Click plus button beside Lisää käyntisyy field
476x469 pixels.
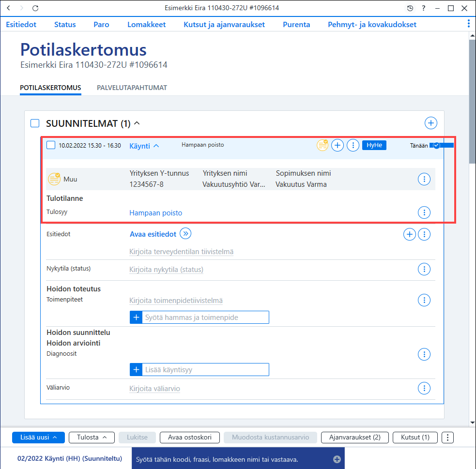click(x=136, y=369)
